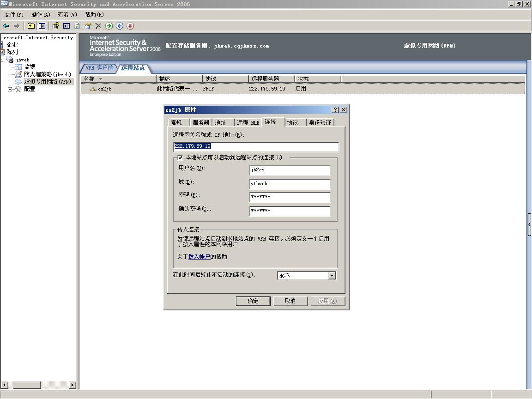Click the 取消 button
This screenshot has height=399, width=532.
pos(290,301)
